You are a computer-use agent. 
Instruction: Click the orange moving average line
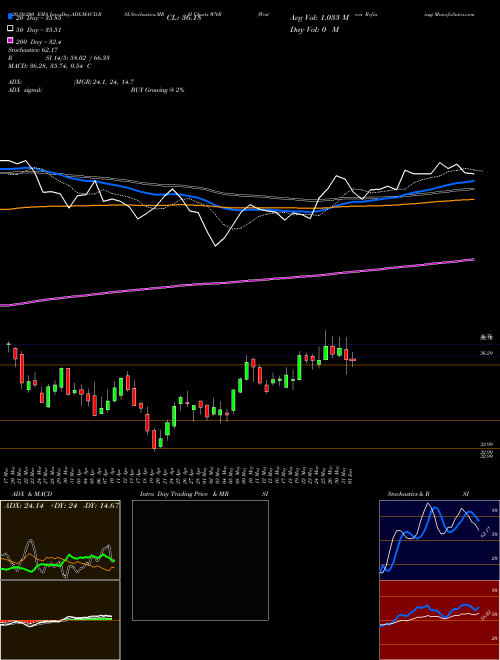[x=237, y=205]
